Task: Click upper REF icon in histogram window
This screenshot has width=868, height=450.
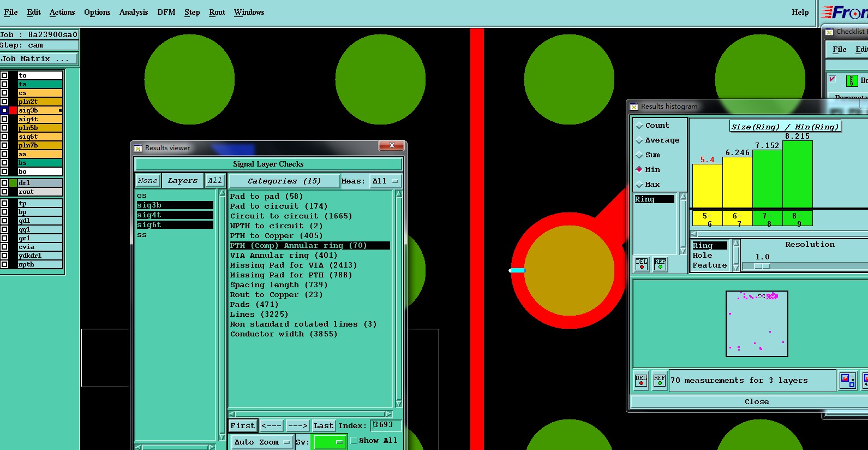Action: 660,264
